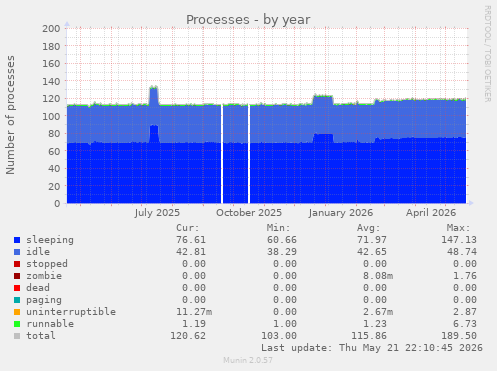Click uninterruptible average value 2.67m

coord(378,312)
